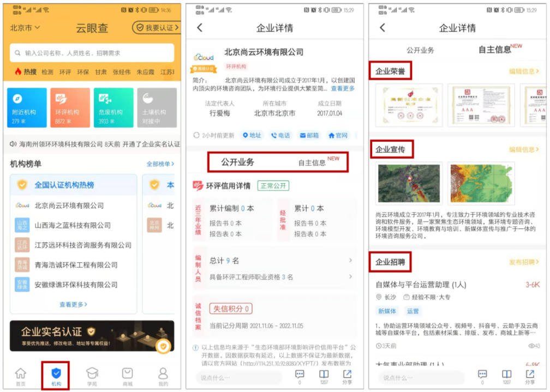The width and height of the screenshot is (550, 392).
Task: Tap the 失信积分 0 badge
Action: [x=231, y=309]
